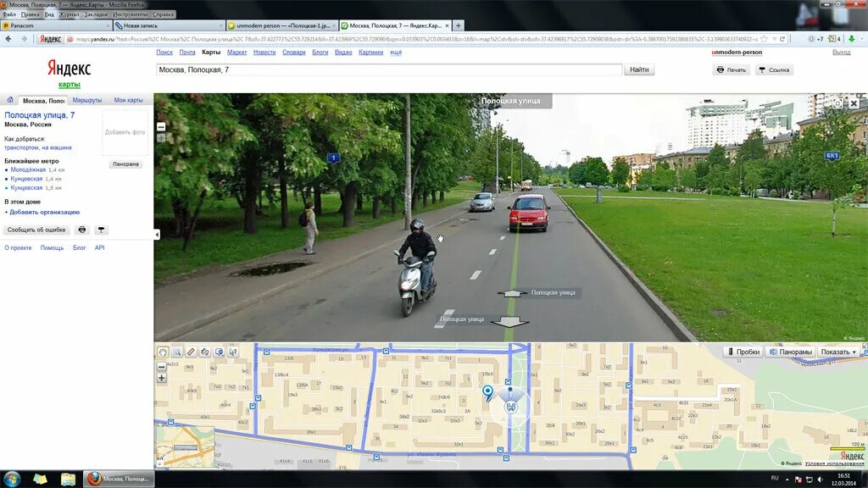Switch to unmodern person browser tab

[282, 25]
